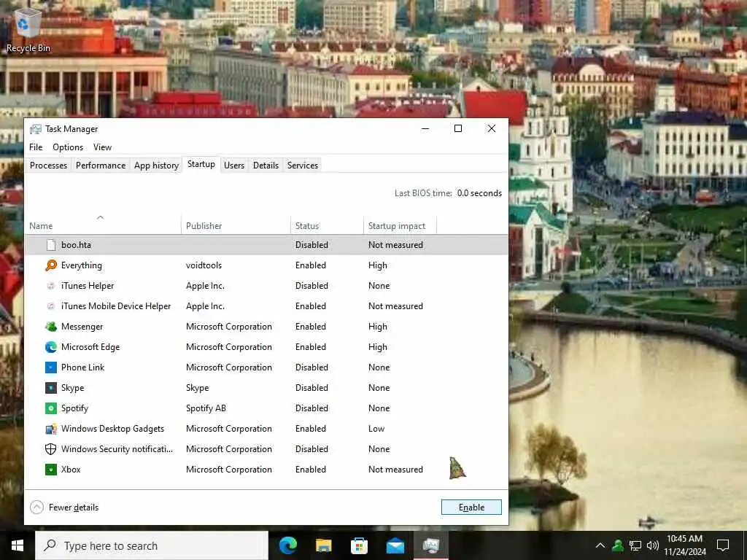
Task: Select Spotify entry text
Action: pos(74,408)
